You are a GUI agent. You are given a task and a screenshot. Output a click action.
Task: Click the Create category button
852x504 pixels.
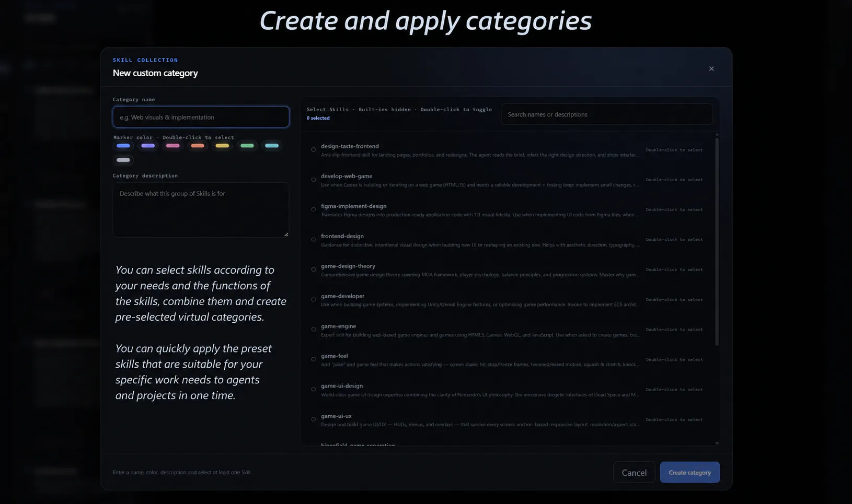[x=689, y=472]
